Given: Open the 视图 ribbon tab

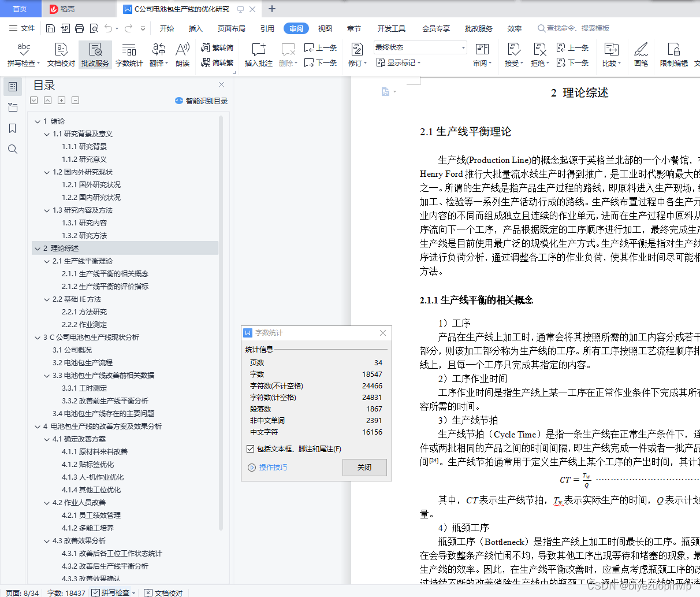Looking at the screenshot, I should 325,28.
